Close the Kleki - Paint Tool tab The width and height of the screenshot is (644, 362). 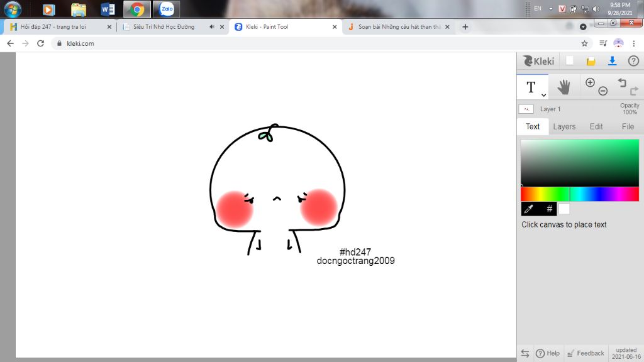click(x=335, y=26)
